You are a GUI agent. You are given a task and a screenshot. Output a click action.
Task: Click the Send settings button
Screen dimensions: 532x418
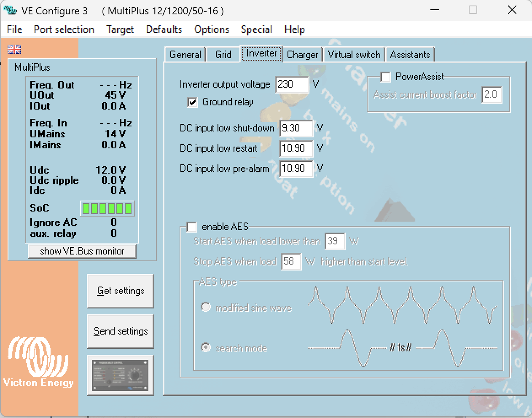tap(121, 331)
